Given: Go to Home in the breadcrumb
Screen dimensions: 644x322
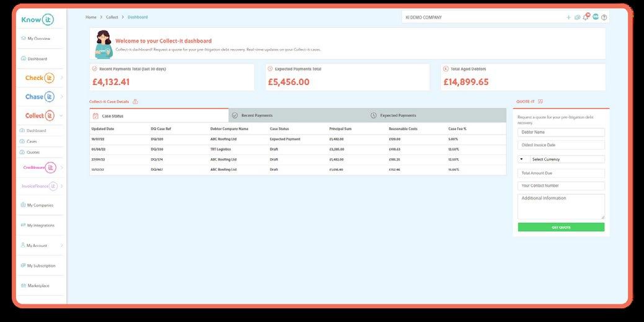Looking at the screenshot, I should [91, 17].
